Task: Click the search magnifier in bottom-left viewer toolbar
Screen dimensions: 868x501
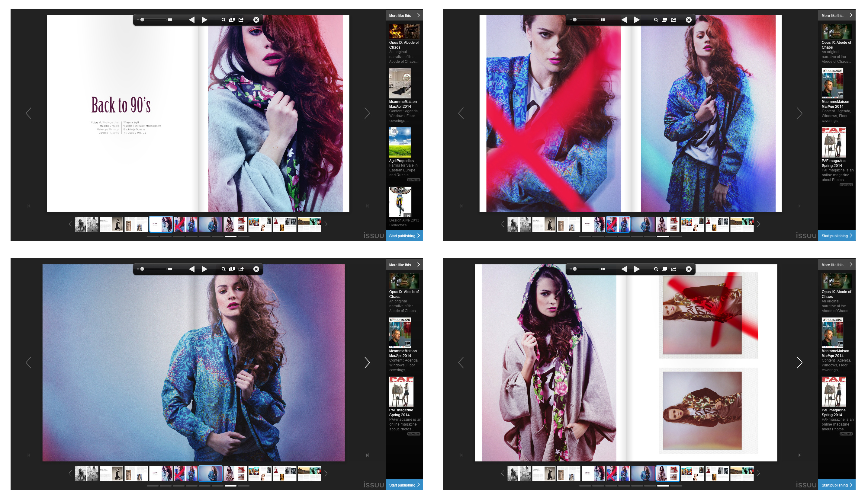Action: coord(223,269)
